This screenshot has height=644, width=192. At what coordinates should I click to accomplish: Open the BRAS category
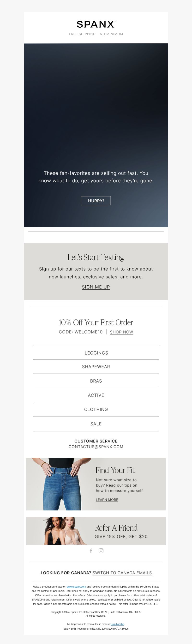[96, 381]
